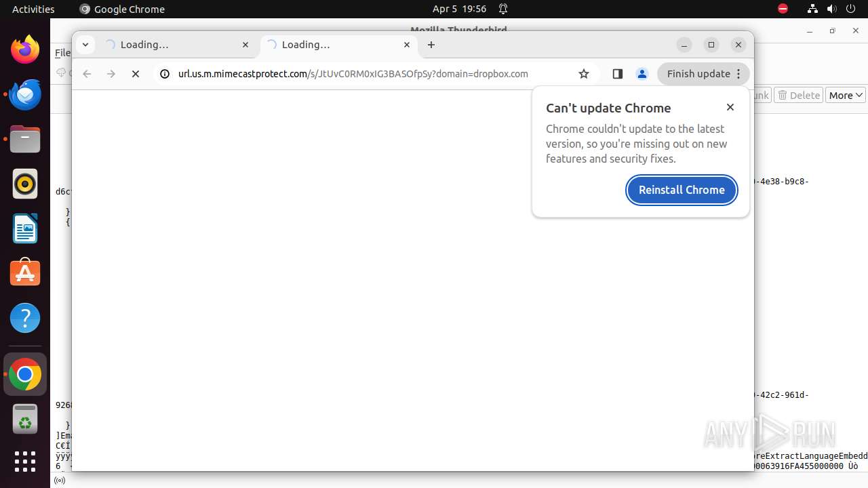Click Delete in Thunderbird window
The image size is (868, 488).
point(799,96)
